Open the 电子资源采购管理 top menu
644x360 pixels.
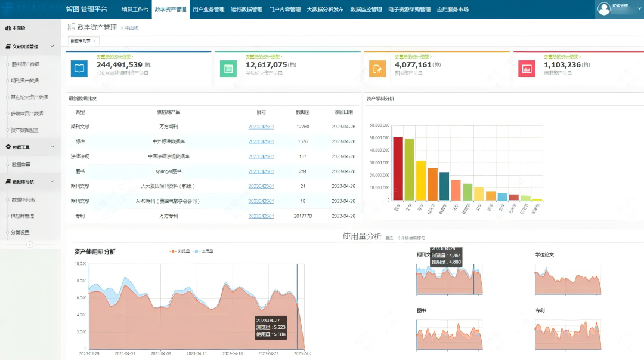410,10
